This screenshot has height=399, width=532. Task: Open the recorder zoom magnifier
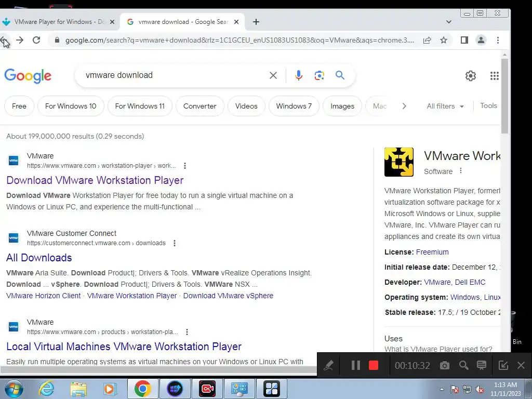(x=463, y=365)
